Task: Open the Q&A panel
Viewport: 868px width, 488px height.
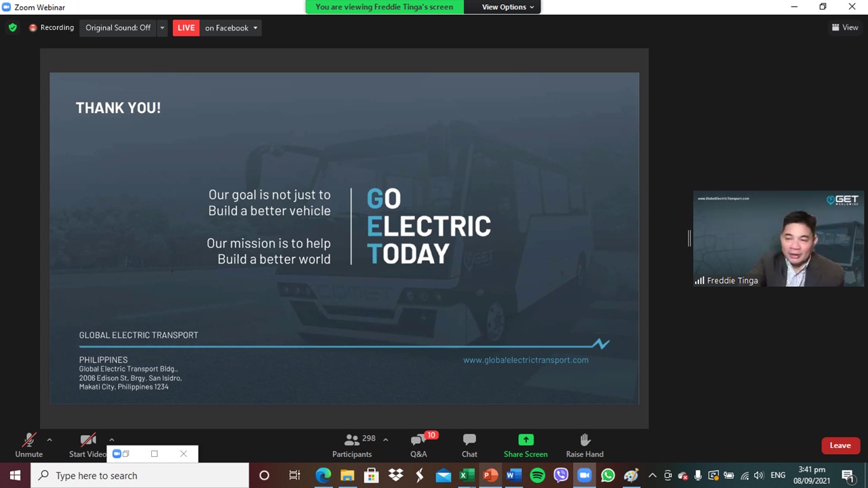Action: (418, 445)
